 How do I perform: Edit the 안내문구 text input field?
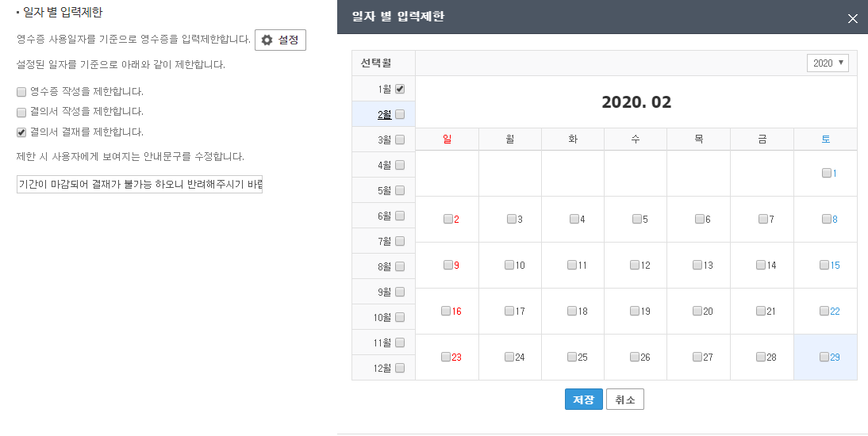click(140, 184)
